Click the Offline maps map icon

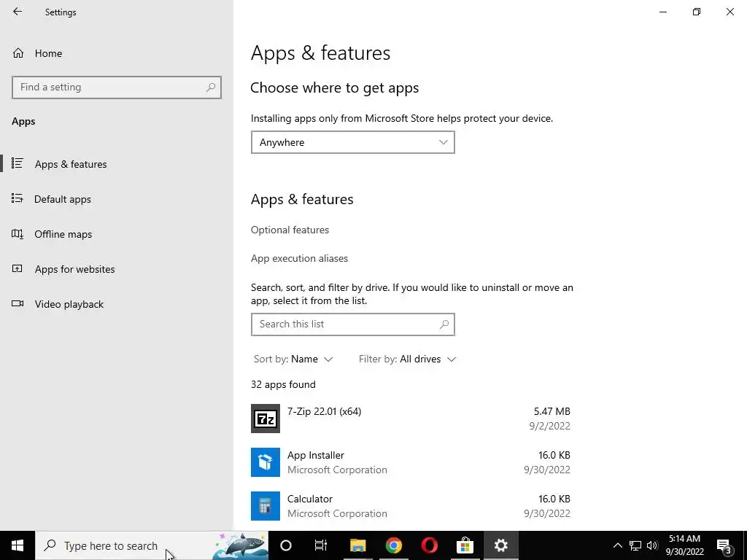(18, 234)
